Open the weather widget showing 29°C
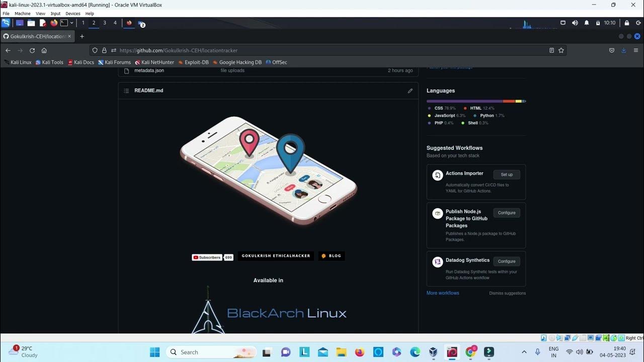 (x=24, y=351)
